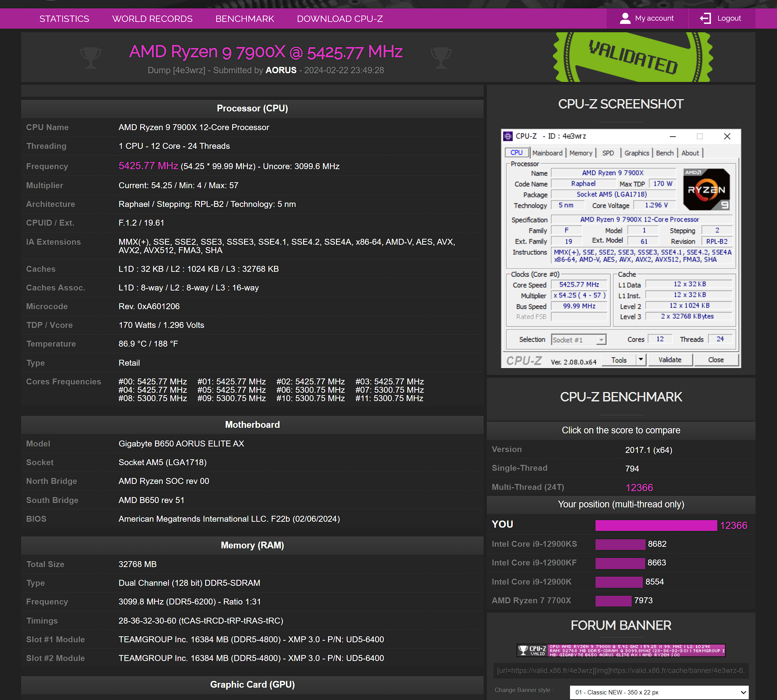This screenshot has height=700, width=777.
Task: Open the Socket #1 selection dropdown
Action: (x=579, y=339)
